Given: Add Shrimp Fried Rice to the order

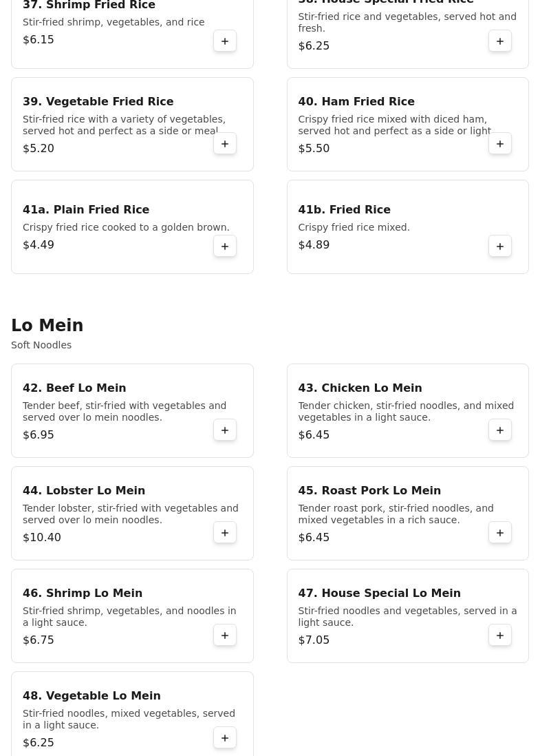Looking at the screenshot, I should point(225,41).
